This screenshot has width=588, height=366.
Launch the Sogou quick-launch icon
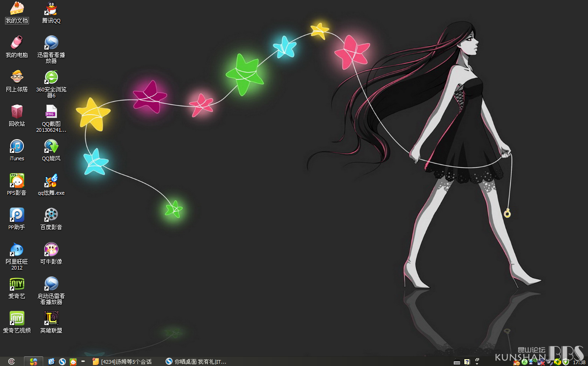coord(63,361)
